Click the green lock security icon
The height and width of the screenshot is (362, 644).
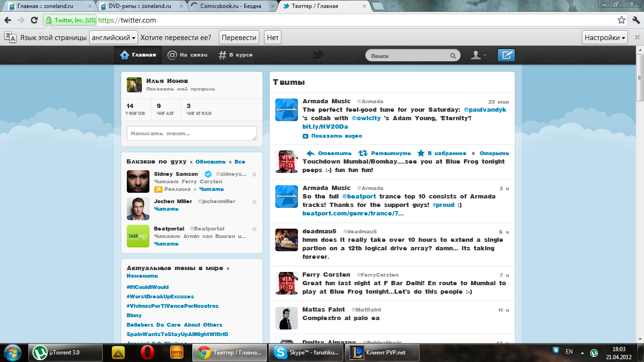pyautogui.click(x=48, y=20)
